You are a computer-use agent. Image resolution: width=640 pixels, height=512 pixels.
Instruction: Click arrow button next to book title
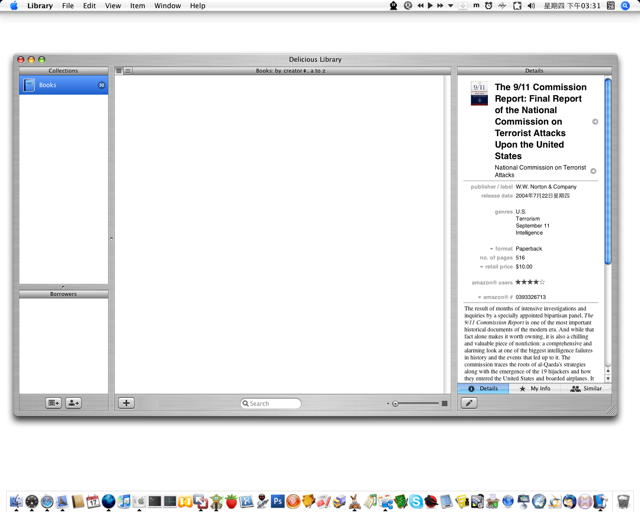click(595, 122)
